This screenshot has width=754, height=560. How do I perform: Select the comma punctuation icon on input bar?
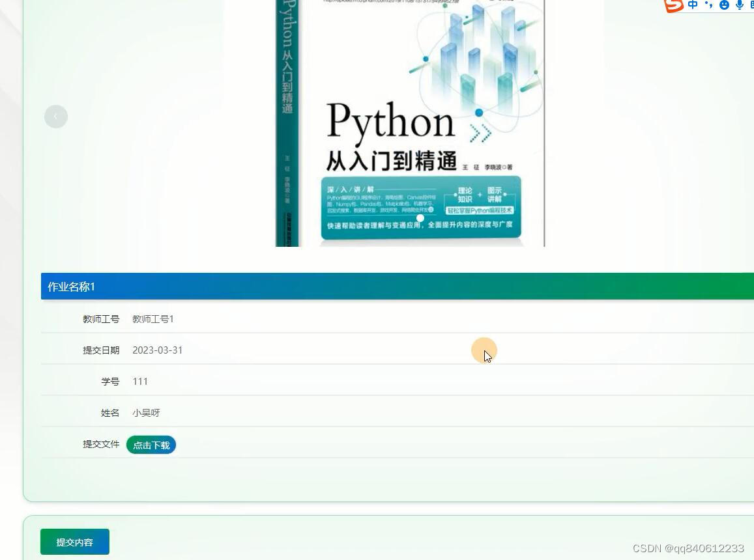(x=709, y=5)
